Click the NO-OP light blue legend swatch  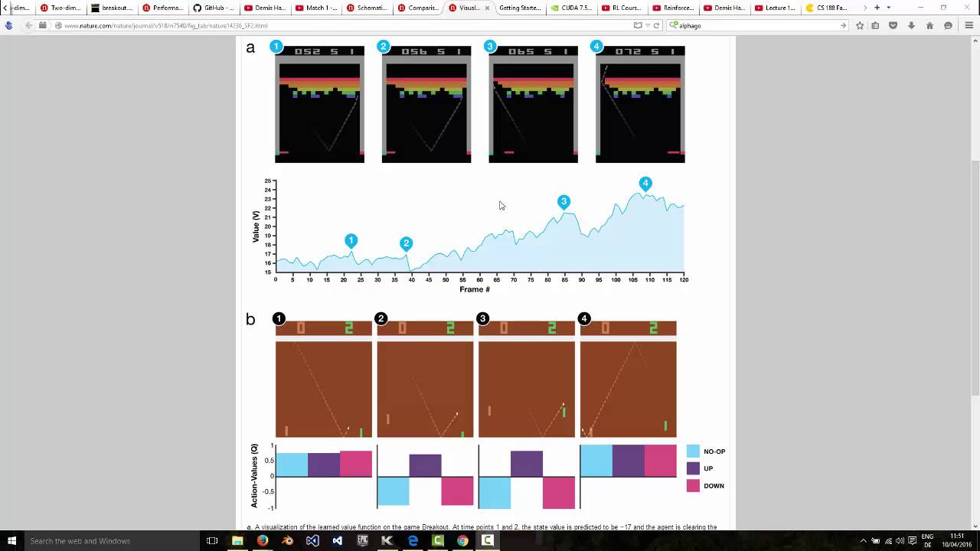[x=693, y=452]
